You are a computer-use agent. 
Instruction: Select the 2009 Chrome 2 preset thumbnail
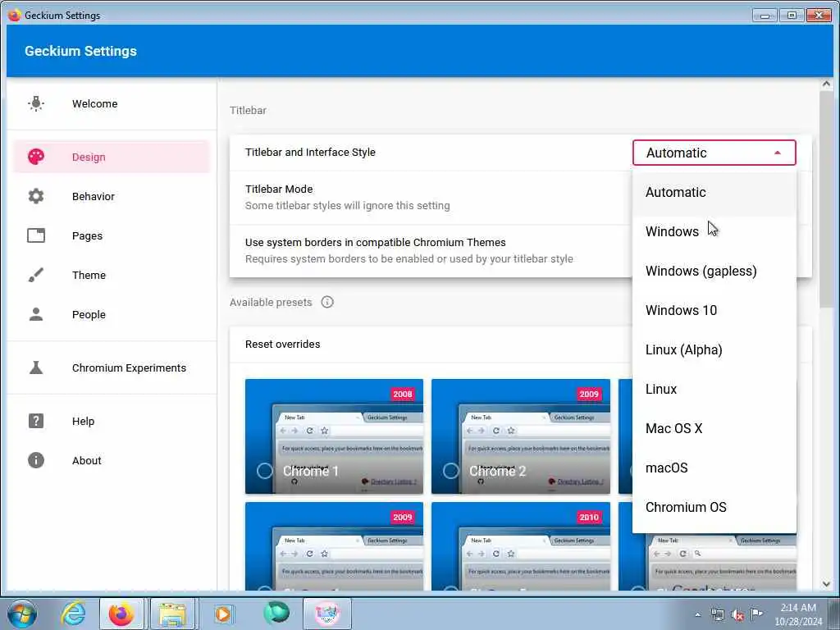point(521,436)
